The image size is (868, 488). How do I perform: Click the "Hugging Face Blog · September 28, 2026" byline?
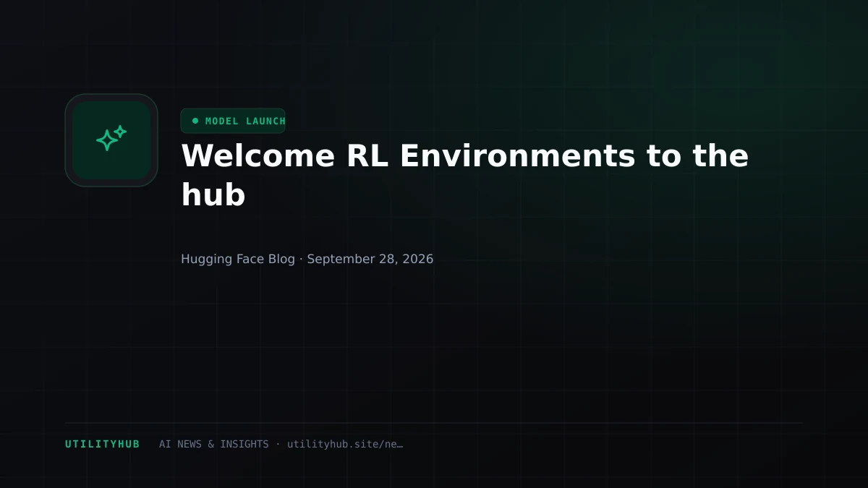tap(307, 259)
